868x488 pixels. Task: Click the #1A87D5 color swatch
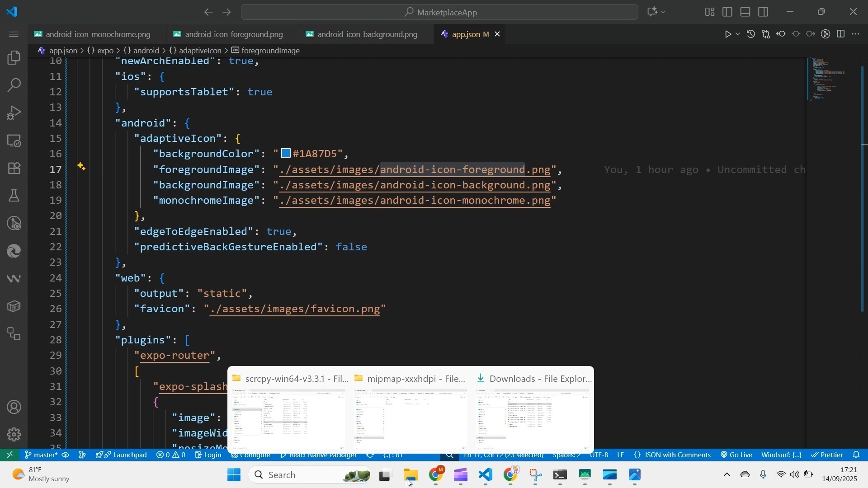286,154
